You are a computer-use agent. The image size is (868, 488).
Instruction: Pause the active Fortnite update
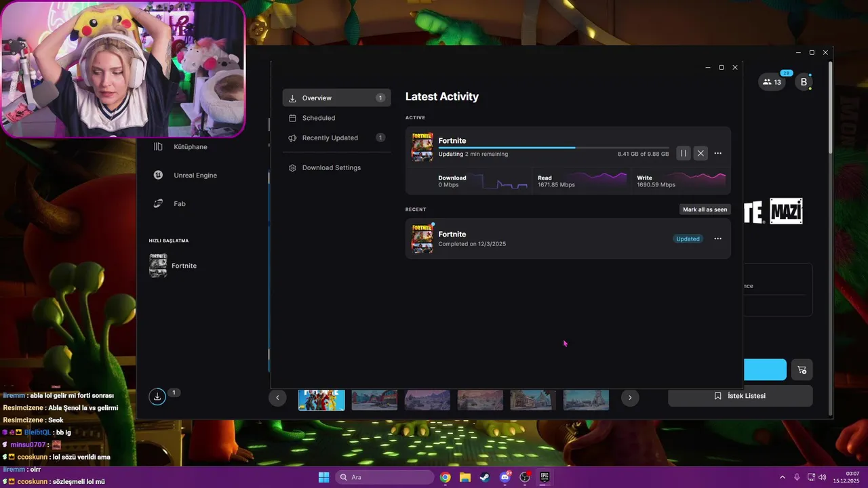pyautogui.click(x=683, y=153)
